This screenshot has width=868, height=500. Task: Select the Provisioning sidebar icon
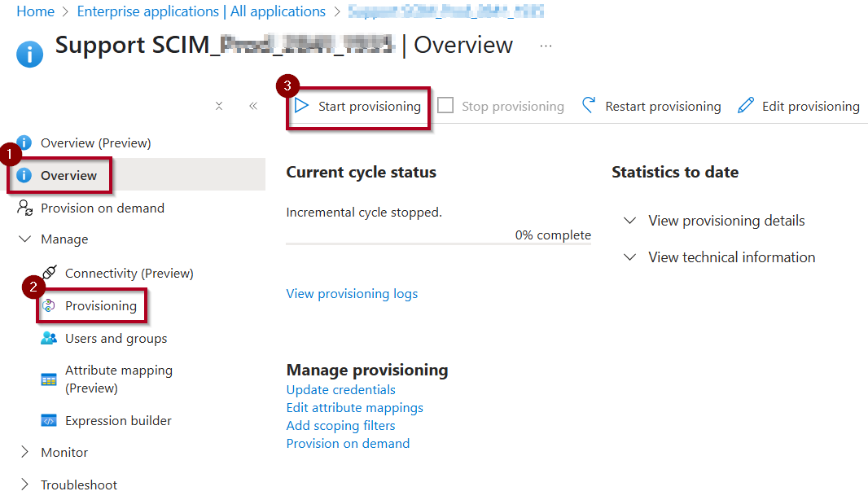(49, 305)
